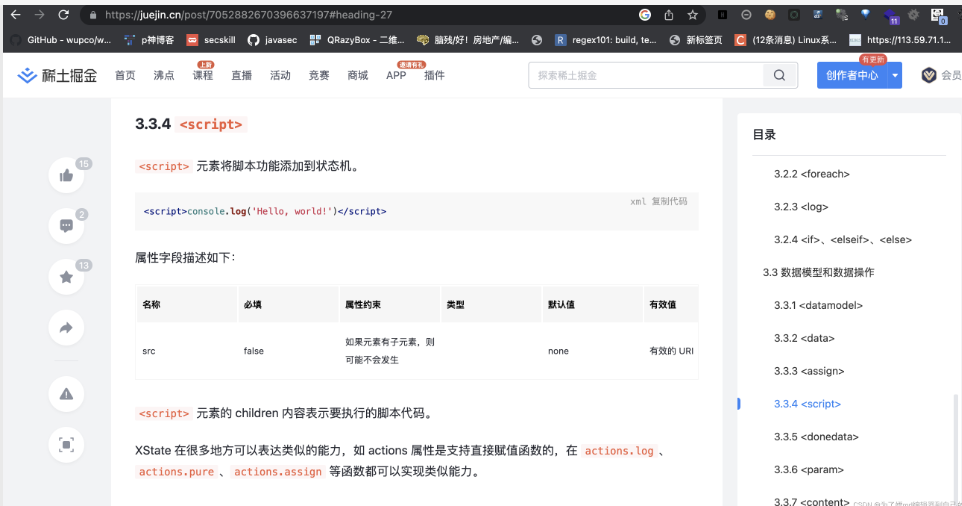Jump to 3.3 数据模型和数据操作 in contents
This screenshot has height=506, width=962.
(x=818, y=272)
